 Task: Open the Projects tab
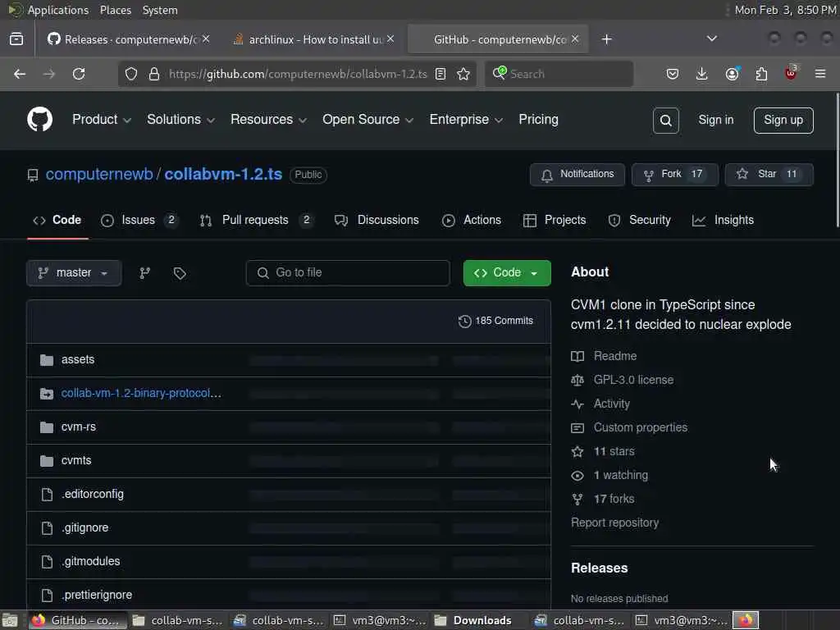(555, 220)
